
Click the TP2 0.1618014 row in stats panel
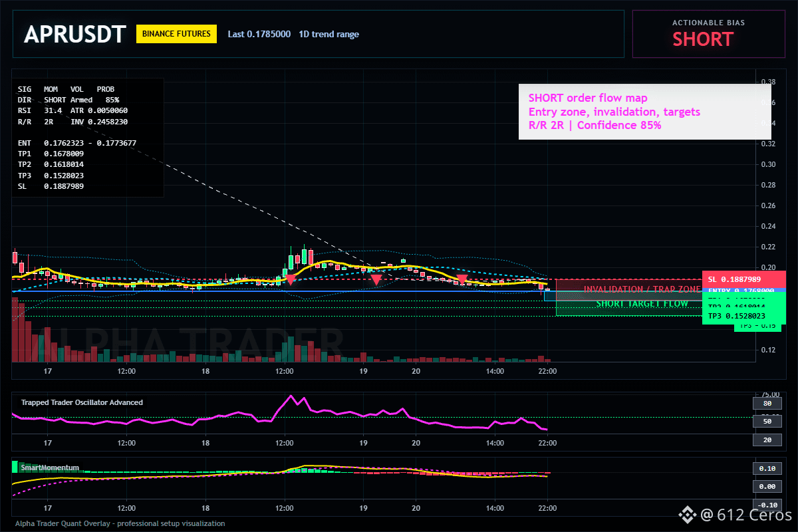point(51,164)
